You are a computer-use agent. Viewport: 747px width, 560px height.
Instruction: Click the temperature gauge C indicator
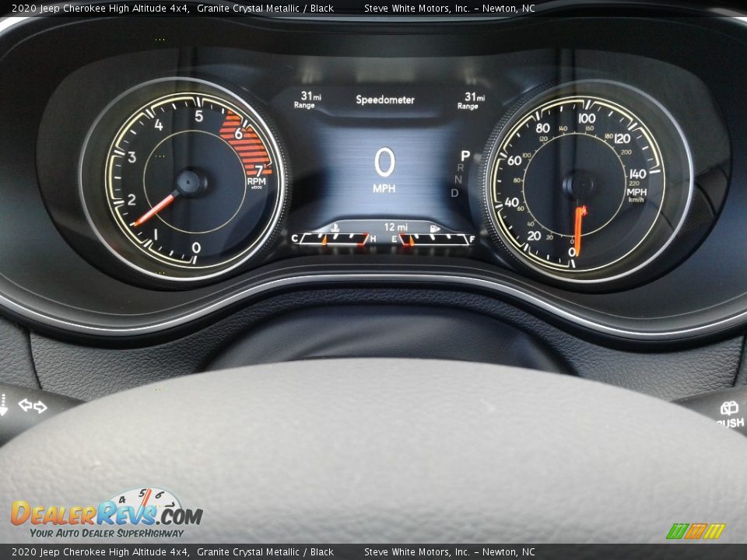tap(296, 239)
